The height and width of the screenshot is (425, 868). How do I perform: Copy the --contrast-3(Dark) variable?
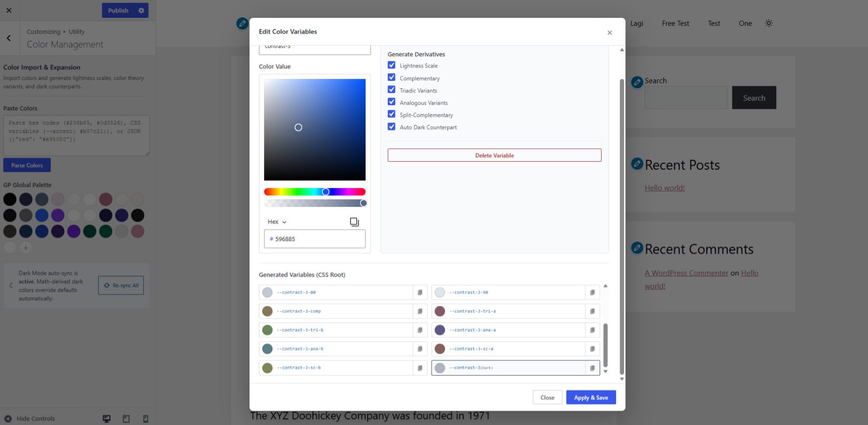click(592, 368)
